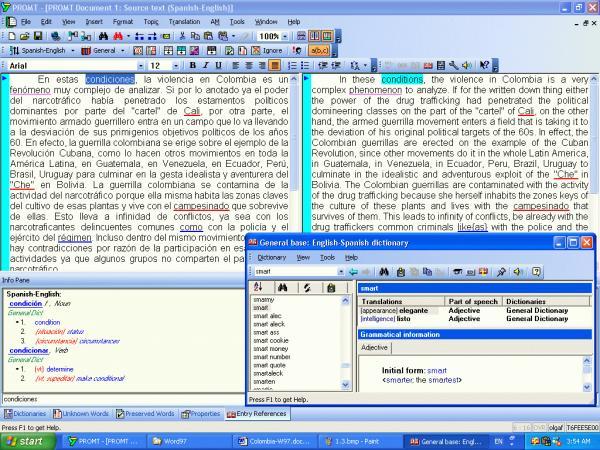The width and height of the screenshot is (600, 450).
Task: Click the black binoculars Find icon in main toolbar
Action: coord(103,36)
